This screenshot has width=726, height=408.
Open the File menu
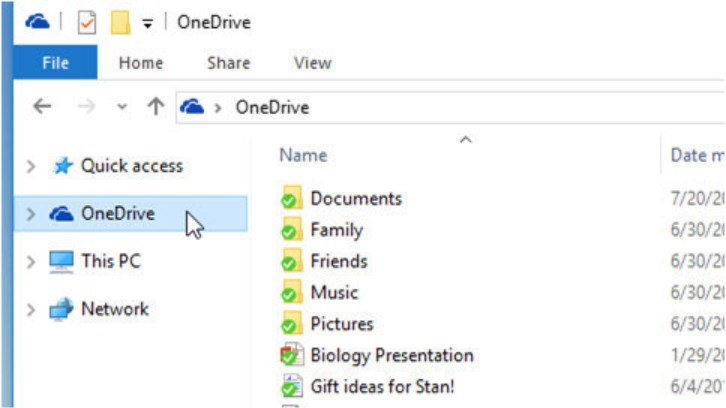[x=56, y=62]
